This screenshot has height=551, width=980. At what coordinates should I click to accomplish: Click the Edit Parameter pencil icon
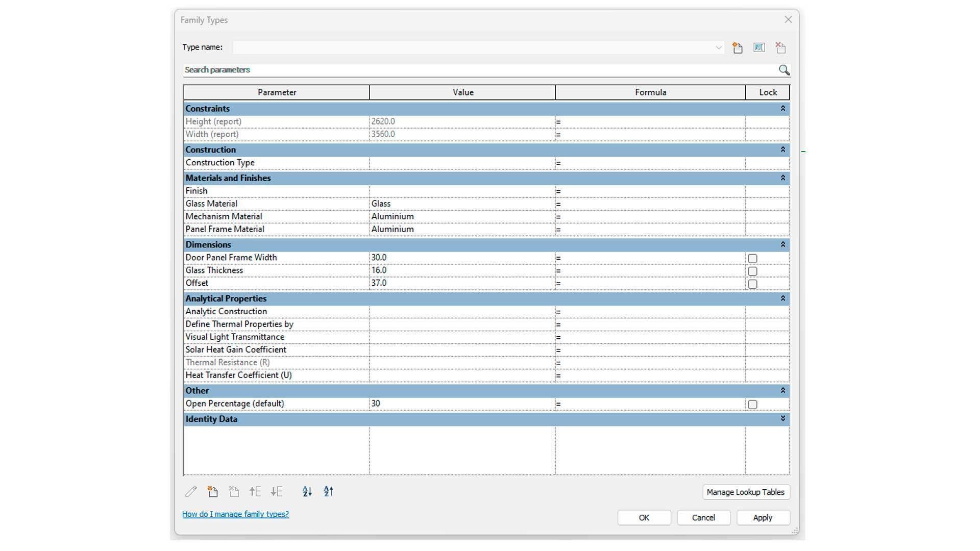pyautogui.click(x=191, y=492)
